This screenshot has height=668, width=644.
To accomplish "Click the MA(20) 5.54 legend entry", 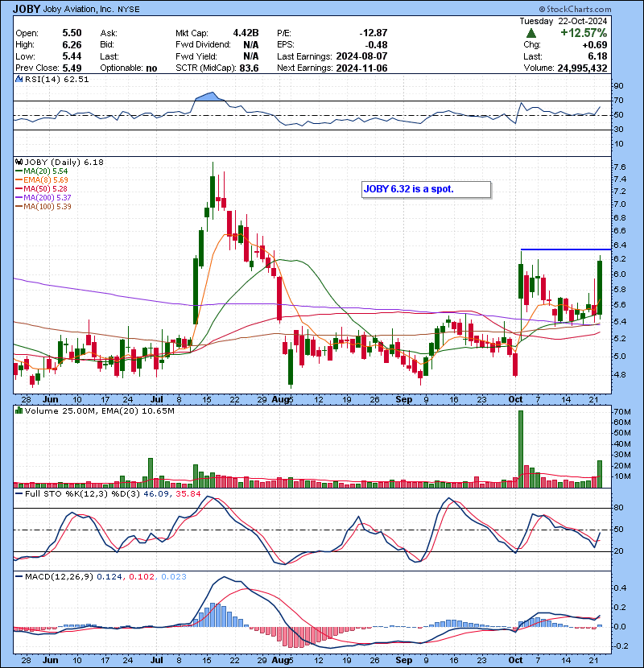I will [42, 171].
